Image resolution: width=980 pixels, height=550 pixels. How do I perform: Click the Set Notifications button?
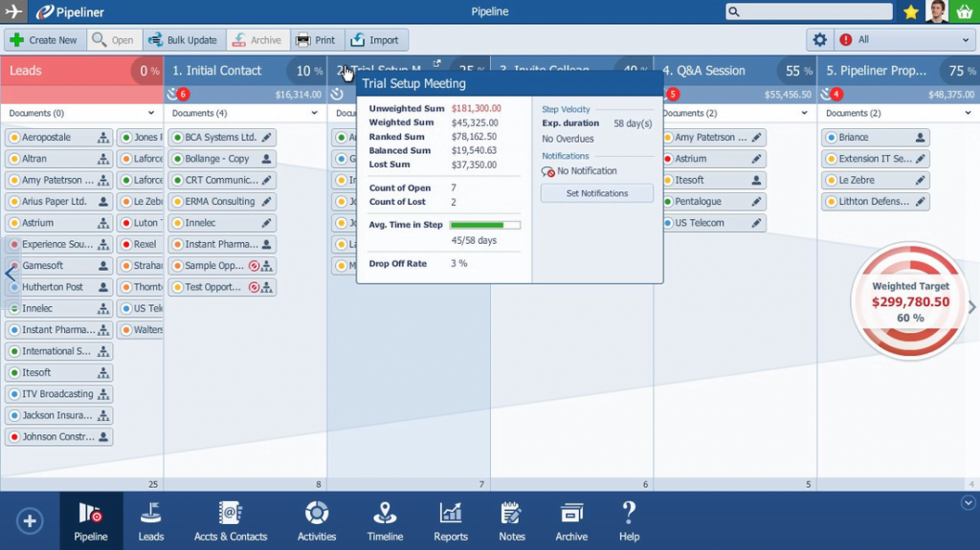[x=596, y=193]
